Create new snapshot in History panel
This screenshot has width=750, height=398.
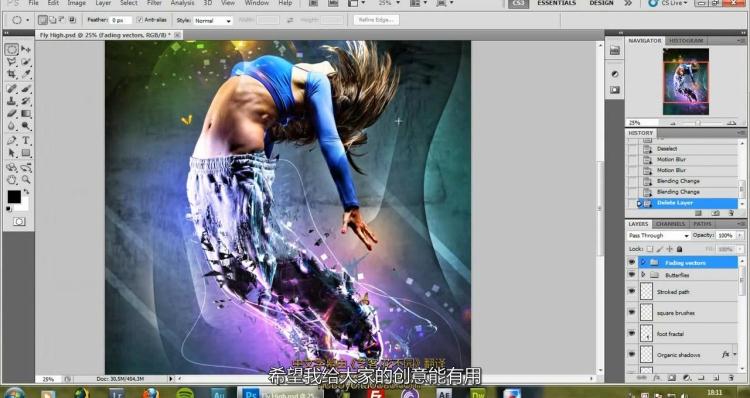pyautogui.click(x=716, y=213)
